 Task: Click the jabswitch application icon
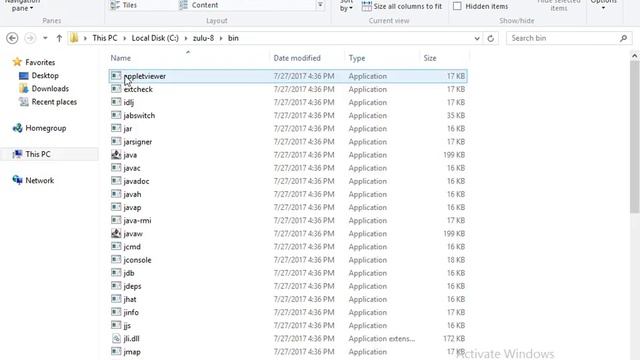pyautogui.click(x=116, y=115)
